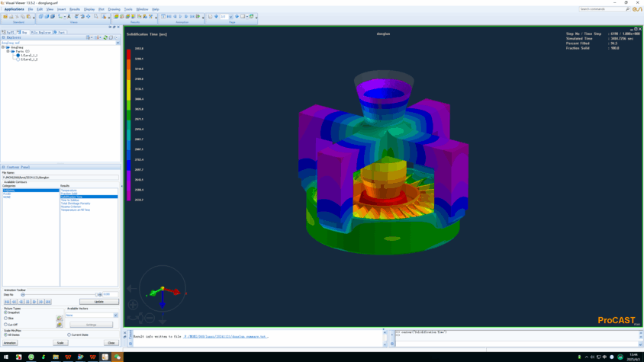Click the Step No slider handle
Viewport: 644px width, 362px height.
click(x=96, y=295)
